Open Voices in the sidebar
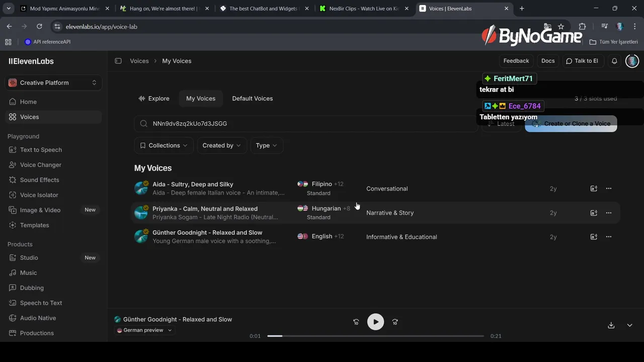 tap(53, 117)
